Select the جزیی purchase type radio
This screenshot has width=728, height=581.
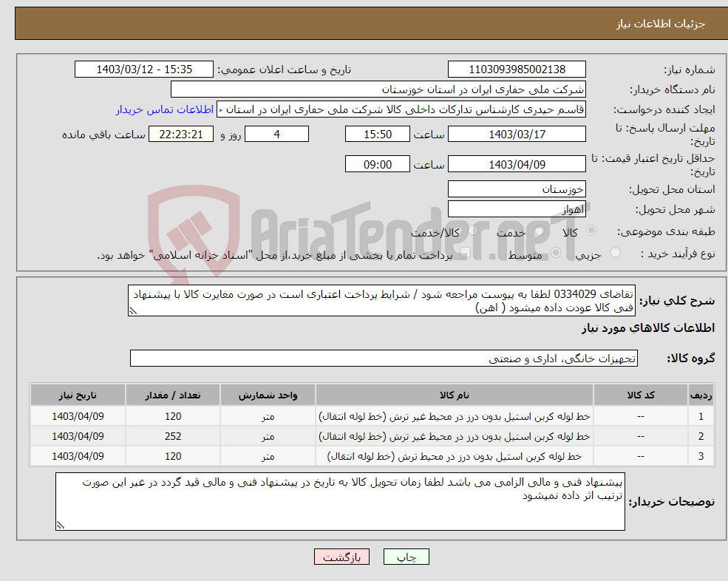click(615, 253)
